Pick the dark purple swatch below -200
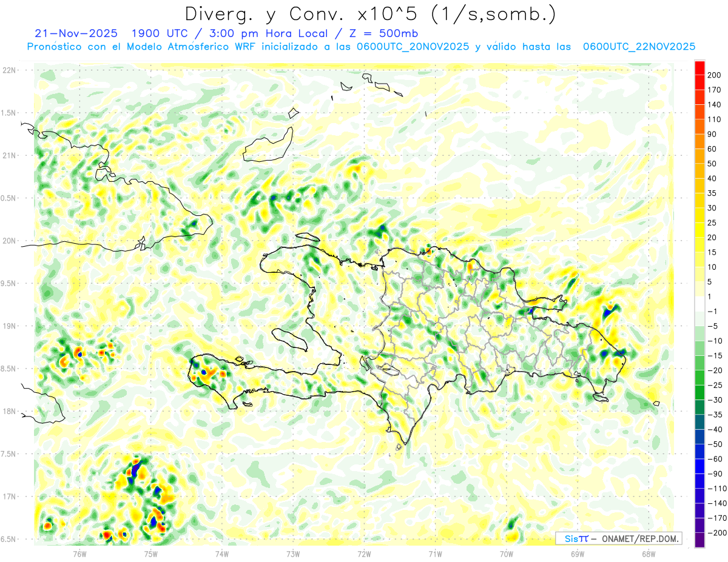Viewport: 728px width, 562px height. 700,540
